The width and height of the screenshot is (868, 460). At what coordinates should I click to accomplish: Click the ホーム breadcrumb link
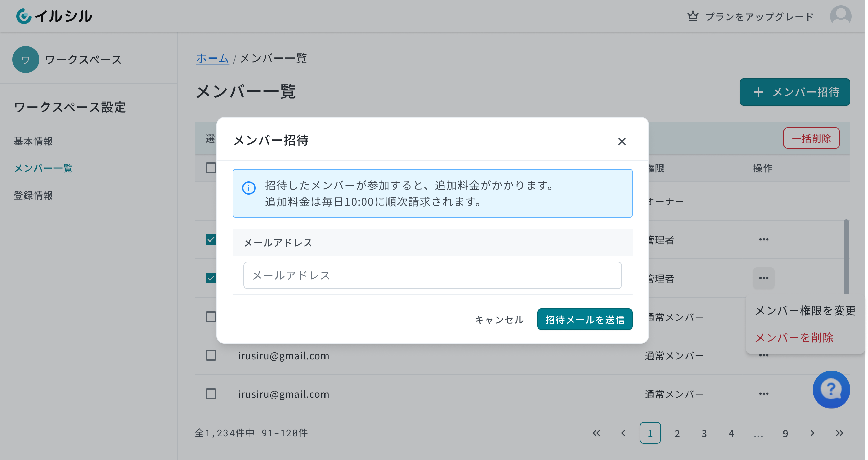pos(213,58)
